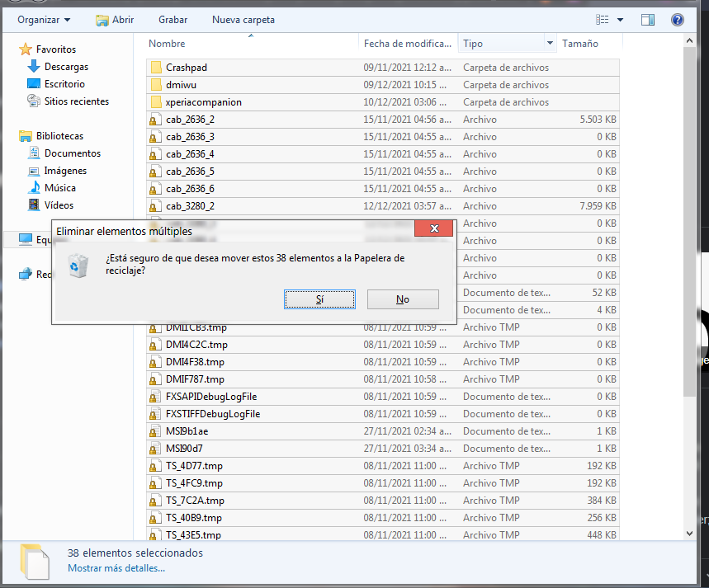Click the scroll down arrow of file list
Viewport: 709px width, 588px height.
pos(689,534)
